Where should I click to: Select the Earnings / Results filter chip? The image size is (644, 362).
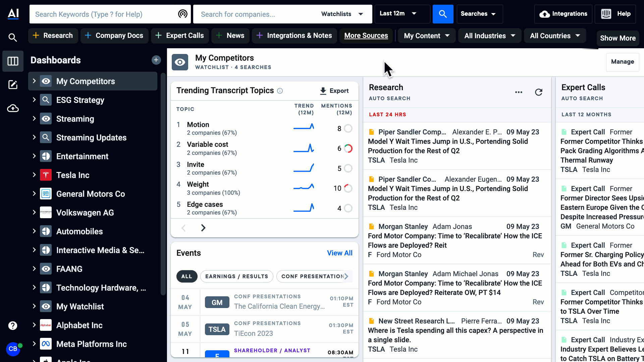tap(236, 276)
